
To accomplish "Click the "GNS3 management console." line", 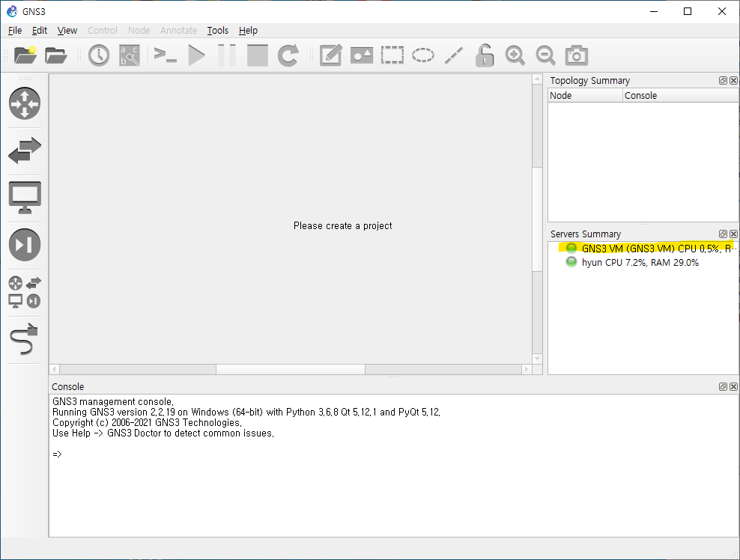I will (x=113, y=401).
